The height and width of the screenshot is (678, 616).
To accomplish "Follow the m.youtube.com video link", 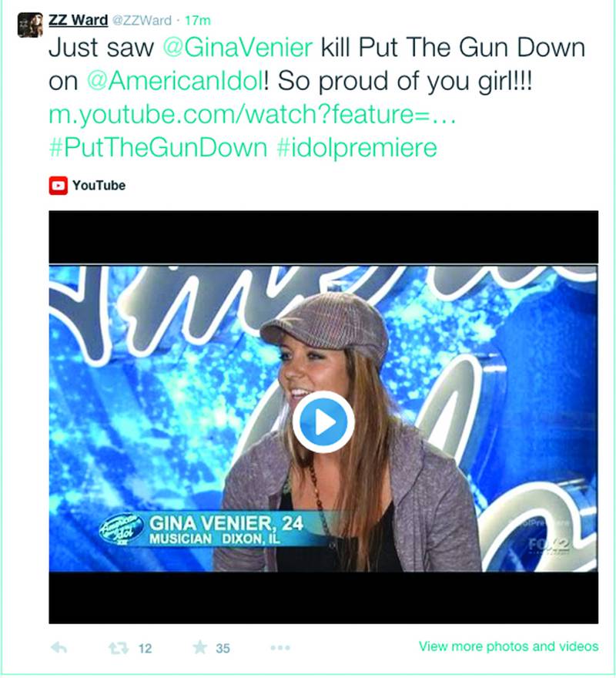I will 253,114.
